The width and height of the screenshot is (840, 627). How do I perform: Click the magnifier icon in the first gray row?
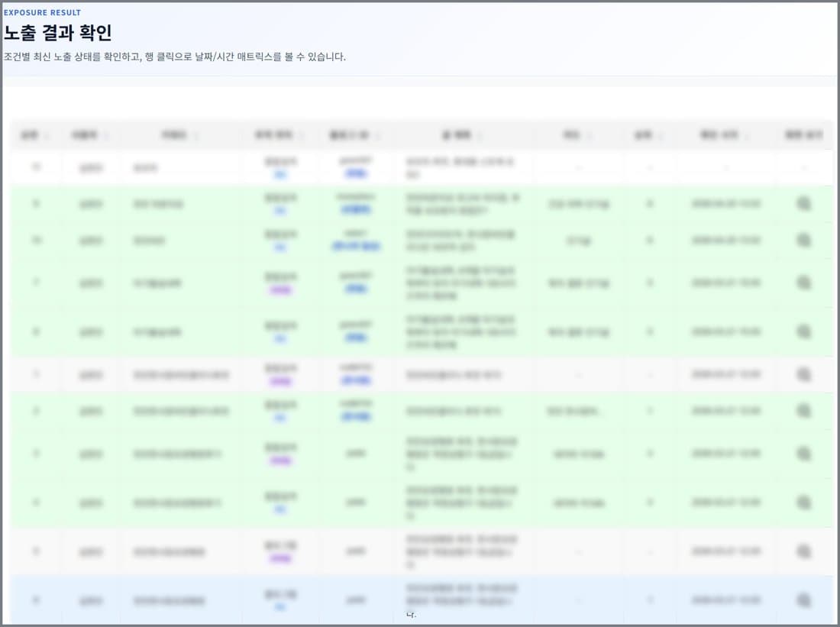click(x=803, y=374)
